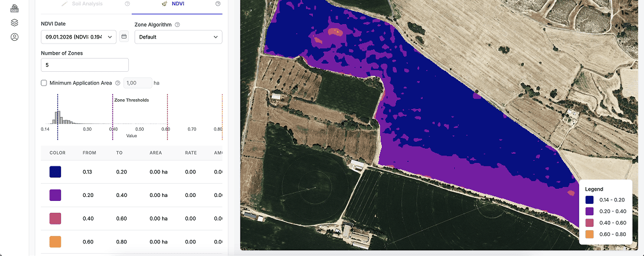The height and width of the screenshot is (256, 644).
Task: Click the help icon next to Zone Algorithm
Action: (177, 25)
